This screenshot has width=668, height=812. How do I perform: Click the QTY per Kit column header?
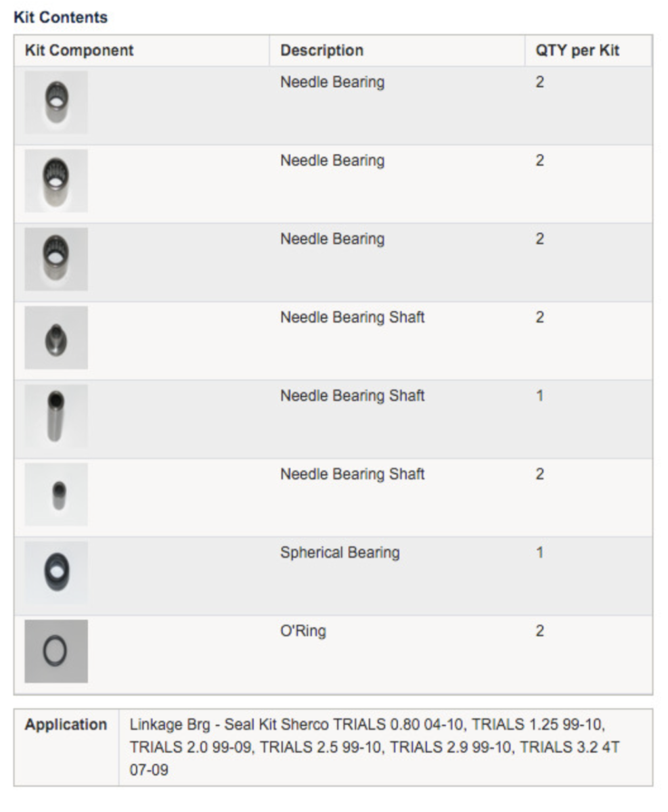click(577, 51)
